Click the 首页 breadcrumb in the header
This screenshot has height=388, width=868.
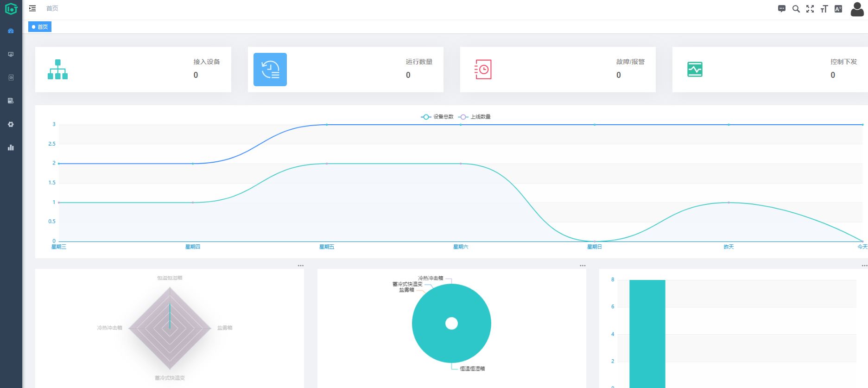point(52,8)
